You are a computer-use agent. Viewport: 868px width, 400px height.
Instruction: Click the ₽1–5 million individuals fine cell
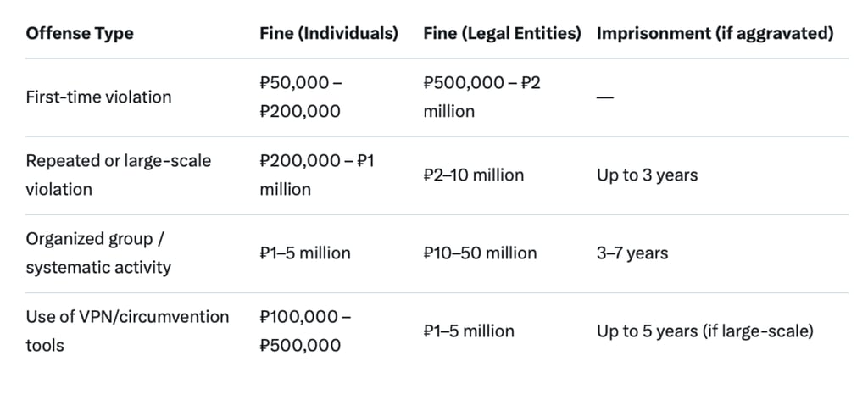pyautogui.click(x=305, y=253)
